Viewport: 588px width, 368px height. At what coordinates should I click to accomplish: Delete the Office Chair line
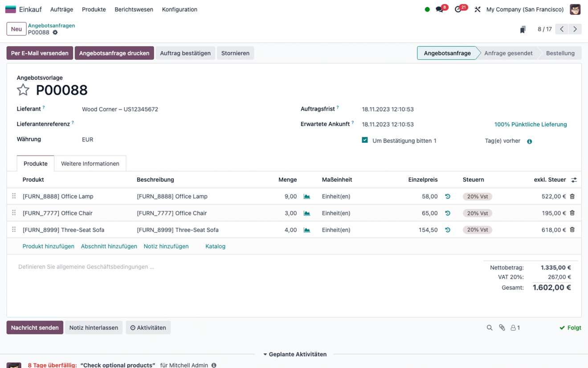pos(572,213)
